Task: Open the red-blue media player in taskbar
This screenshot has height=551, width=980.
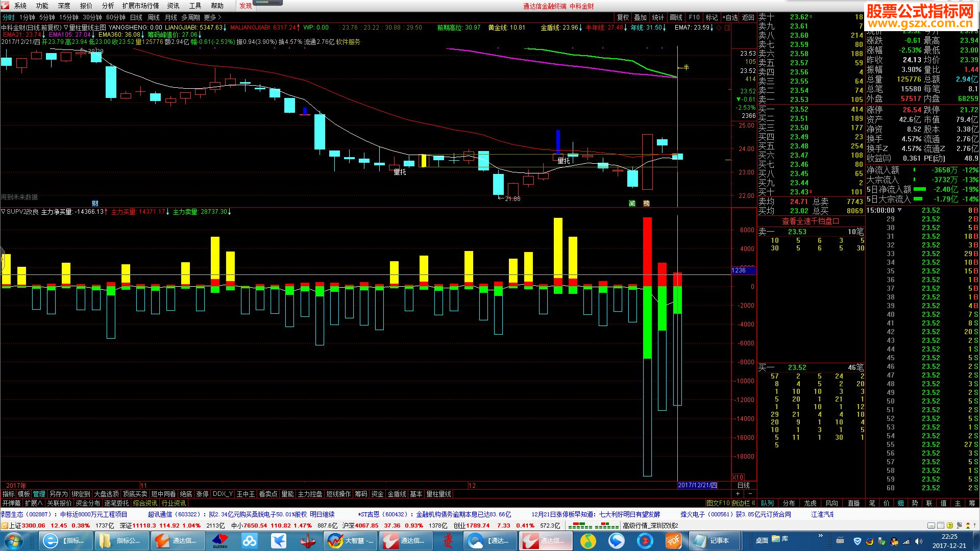Action: point(645,541)
